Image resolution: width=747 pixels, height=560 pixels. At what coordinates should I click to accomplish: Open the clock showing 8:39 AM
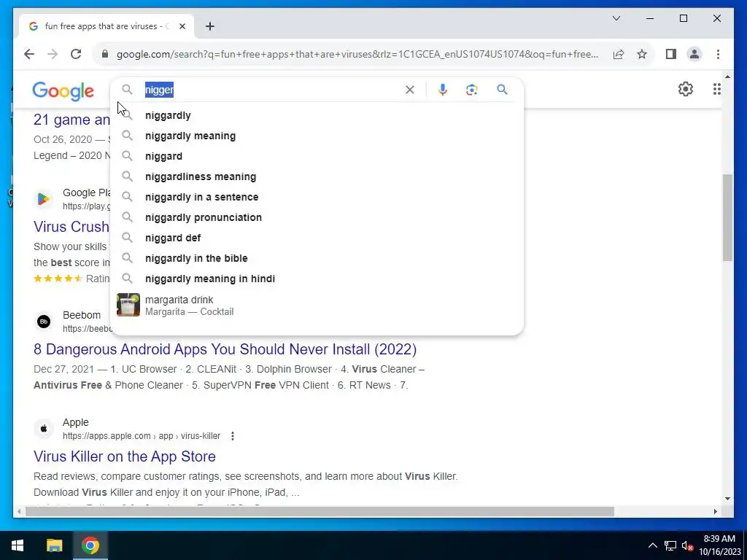point(720,545)
